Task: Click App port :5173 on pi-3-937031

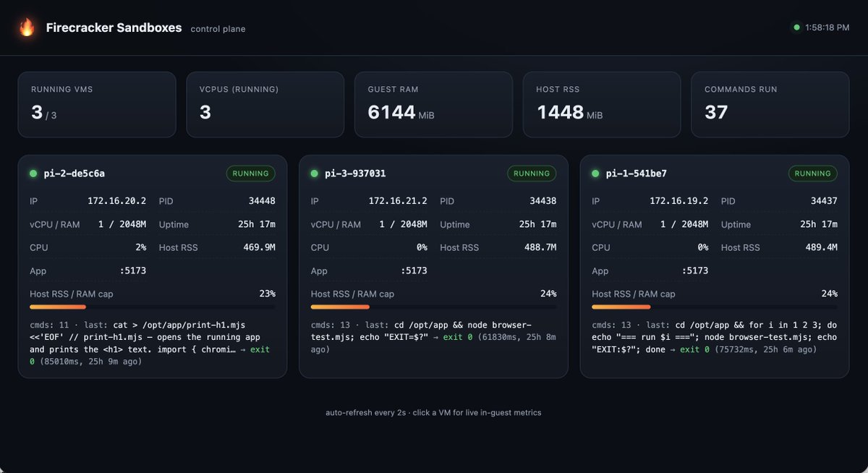Action: [414, 270]
